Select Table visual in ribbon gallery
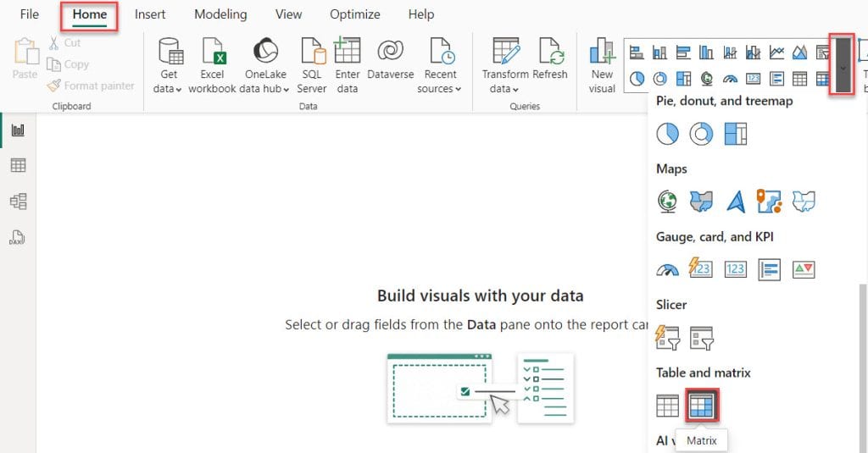 pyautogui.click(x=800, y=79)
